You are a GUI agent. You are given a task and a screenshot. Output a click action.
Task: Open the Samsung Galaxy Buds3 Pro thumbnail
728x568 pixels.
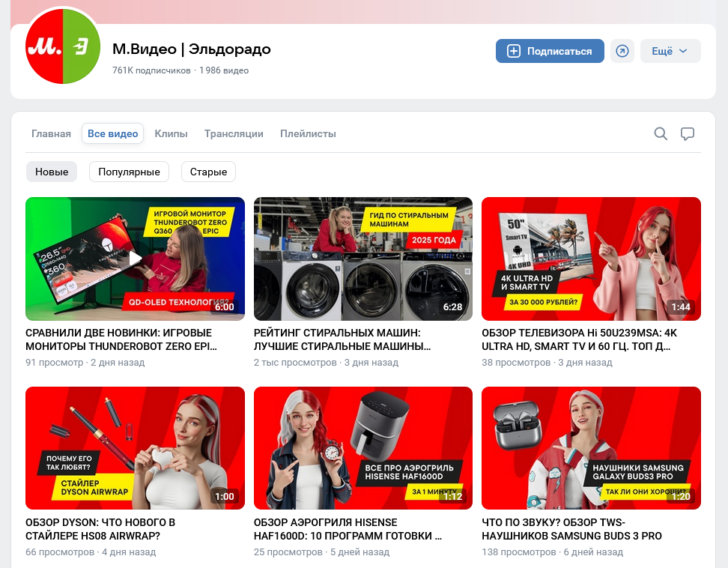click(591, 448)
